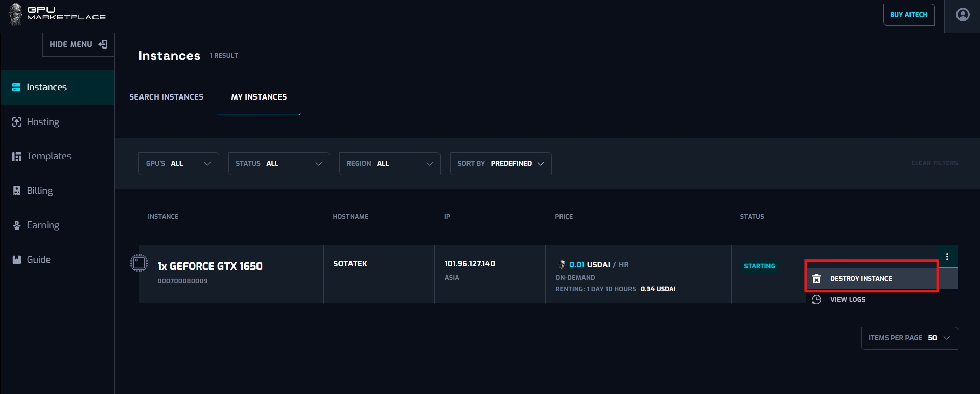
Task: Choose View Logs menu option
Action: [x=847, y=300]
